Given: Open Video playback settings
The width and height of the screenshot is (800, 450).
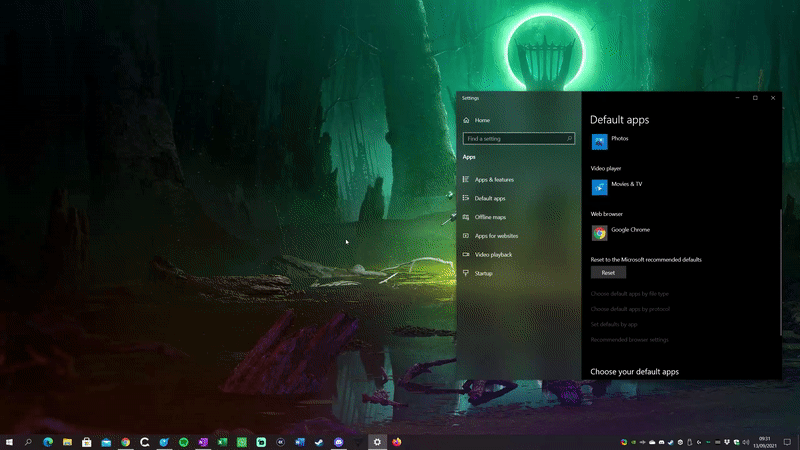Looking at the screenshot, I should click(x=493, y=255).
